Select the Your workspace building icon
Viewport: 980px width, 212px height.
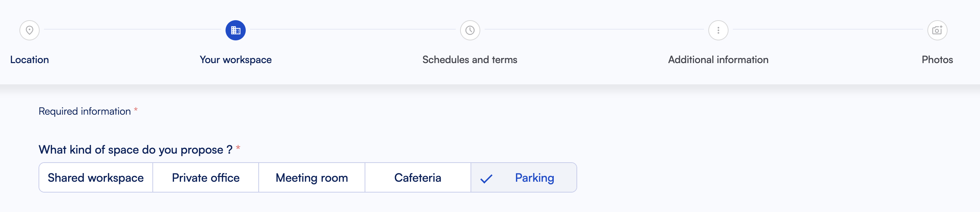point(236,30)
